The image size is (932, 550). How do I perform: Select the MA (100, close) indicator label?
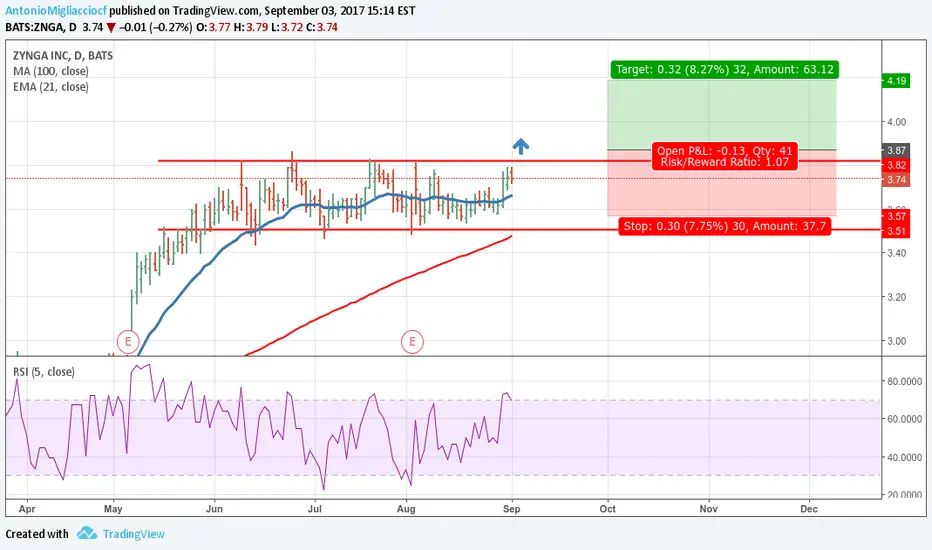tap(51, 71)
